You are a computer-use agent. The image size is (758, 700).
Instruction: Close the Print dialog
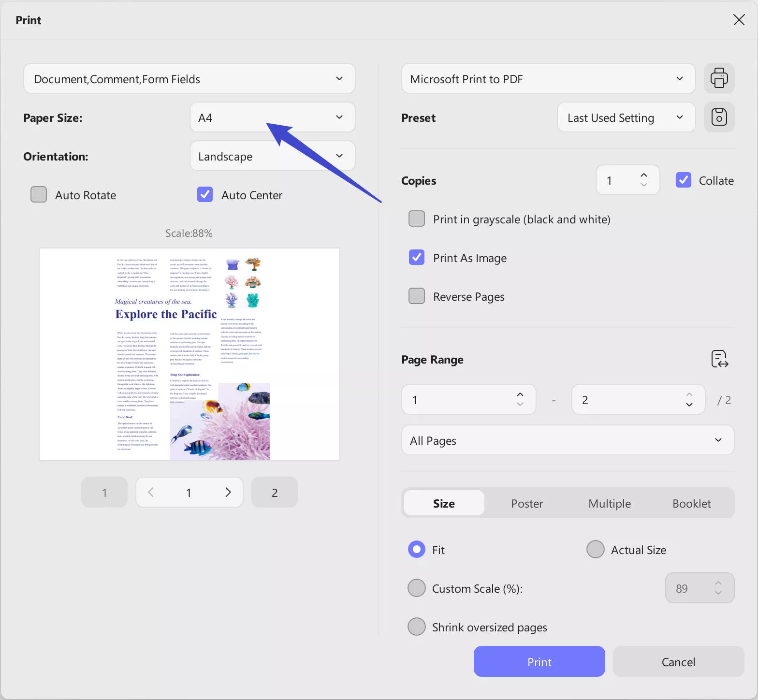(739, 20)
